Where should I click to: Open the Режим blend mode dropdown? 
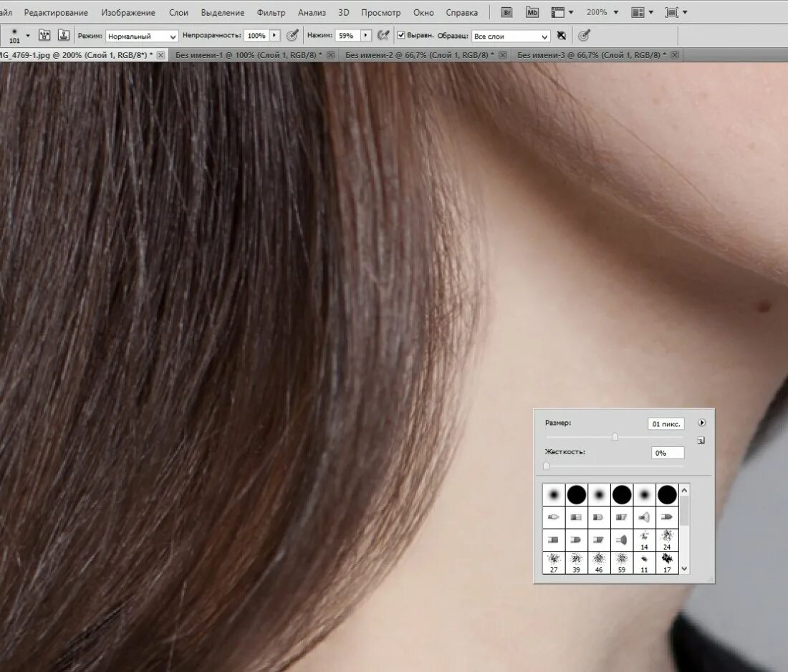142,37
